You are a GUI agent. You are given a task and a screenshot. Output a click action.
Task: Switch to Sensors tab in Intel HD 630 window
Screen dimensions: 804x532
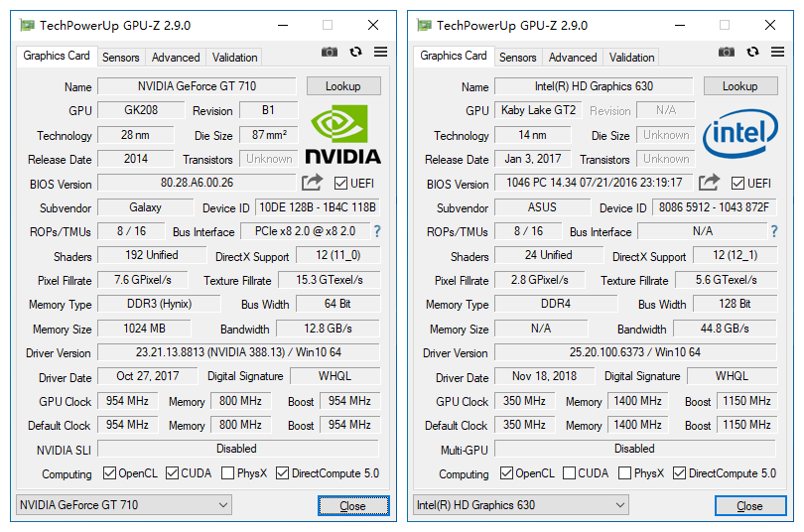point(517,58)
